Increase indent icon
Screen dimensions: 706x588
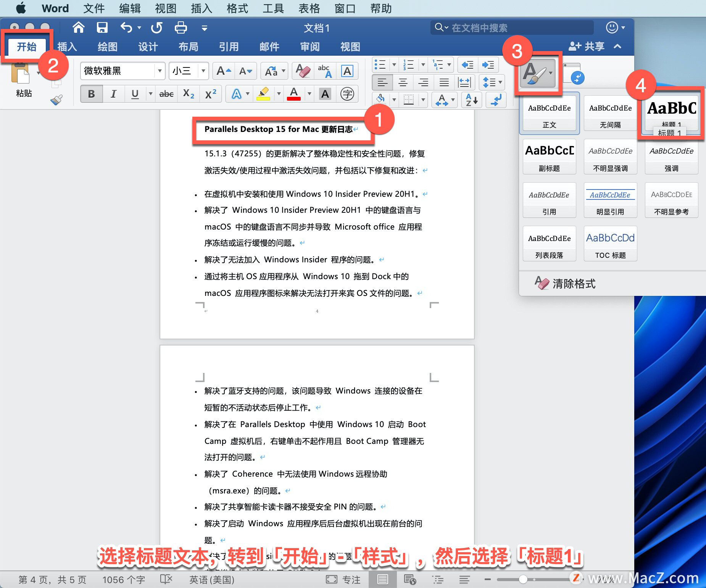488,65
